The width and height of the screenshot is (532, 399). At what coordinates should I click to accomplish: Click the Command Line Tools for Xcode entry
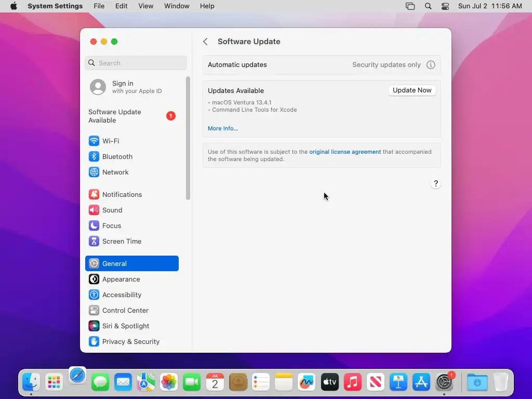coord(255,110)
